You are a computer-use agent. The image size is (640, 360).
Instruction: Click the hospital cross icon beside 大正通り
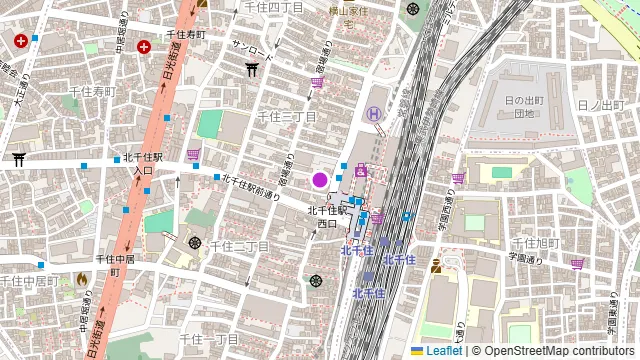(x=21, y=41)
